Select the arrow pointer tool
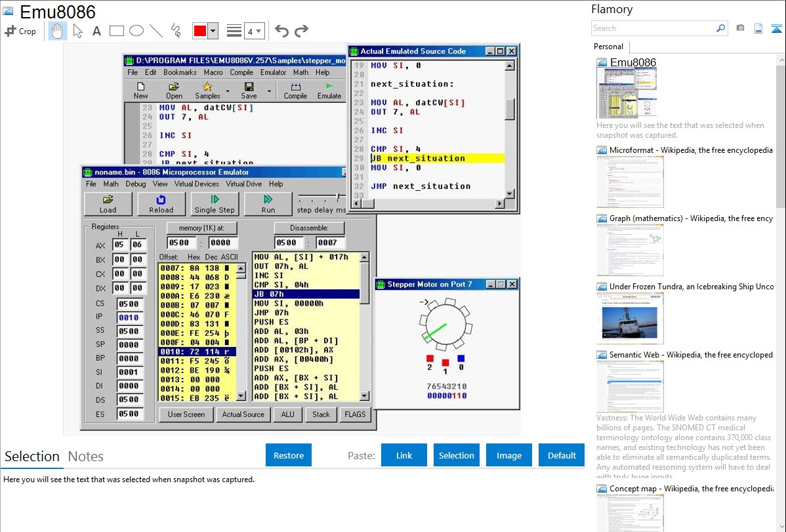 pyautogui.click(x=77, y=31)
